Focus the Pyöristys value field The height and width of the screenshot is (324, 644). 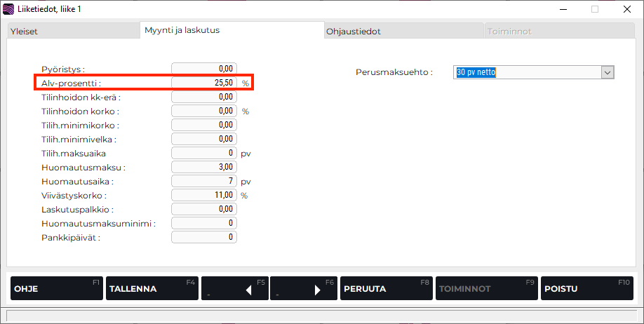204,69
